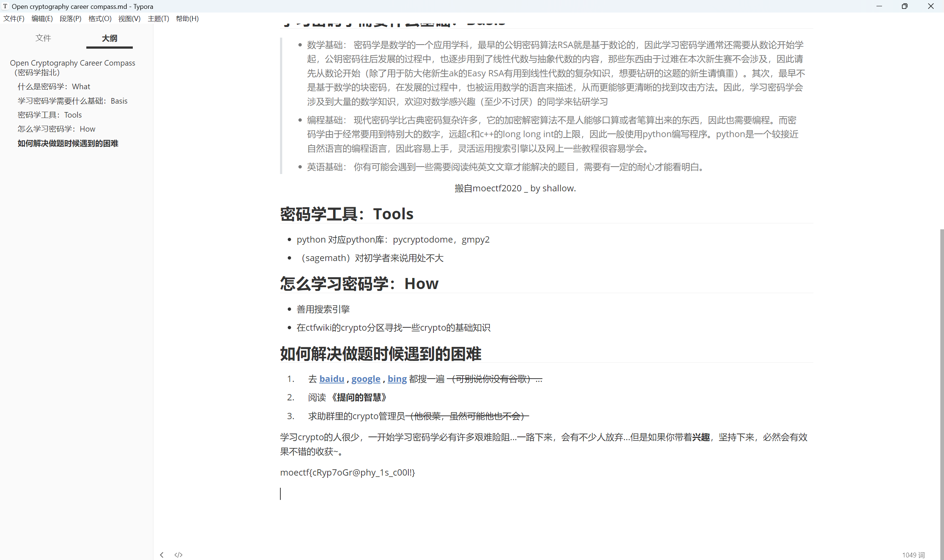Open the 编辑(E) menu
The height and width of the screenshot is (560, 944).
[x=42, y=18]
